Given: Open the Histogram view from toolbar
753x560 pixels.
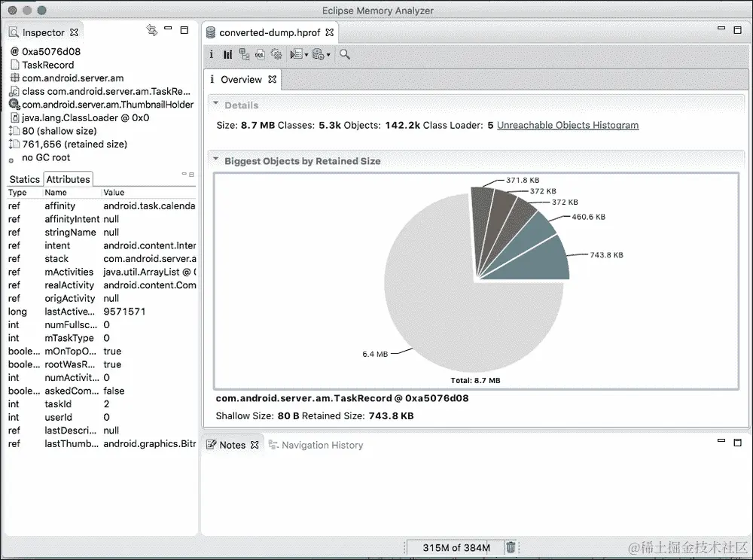Looking at the screenshot, I should coord(227,54).
